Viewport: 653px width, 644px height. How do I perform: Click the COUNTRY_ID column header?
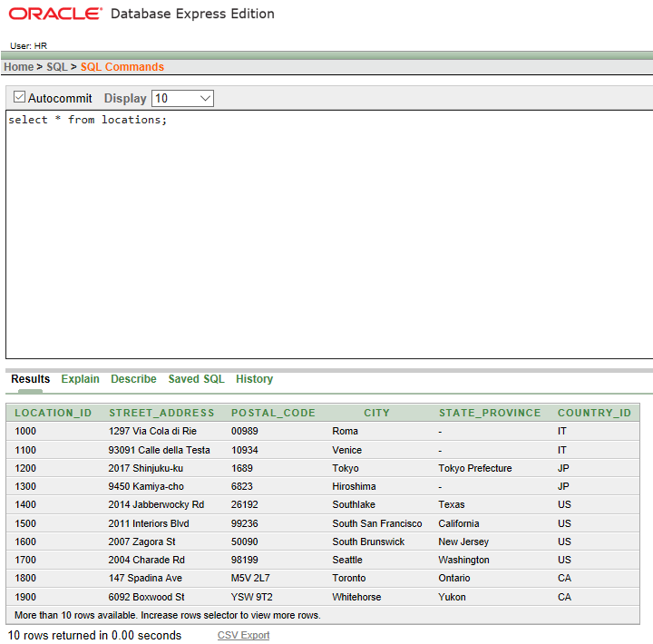tap(594, 413)
